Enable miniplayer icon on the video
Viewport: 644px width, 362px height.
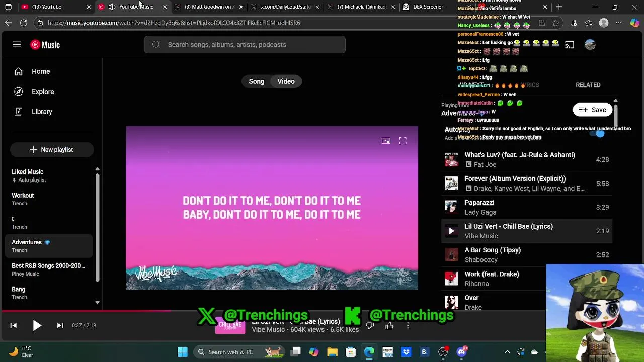pyautogui.click(x=386, y=141)
